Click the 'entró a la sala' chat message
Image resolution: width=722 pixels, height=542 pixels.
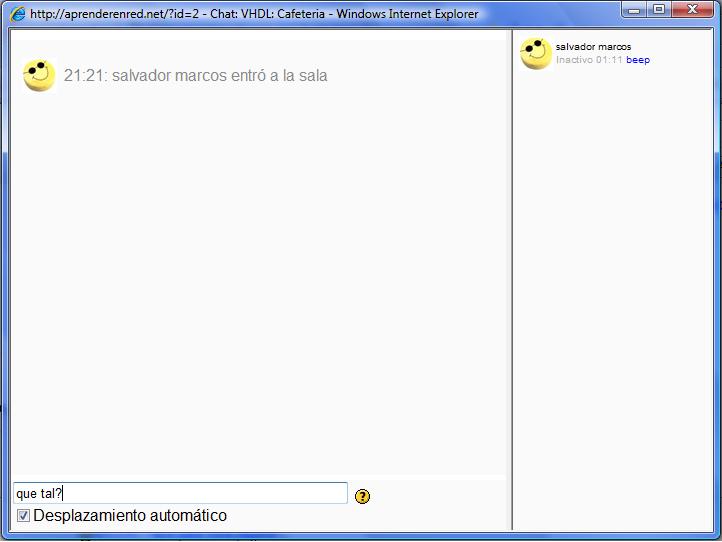click(270, 76)
